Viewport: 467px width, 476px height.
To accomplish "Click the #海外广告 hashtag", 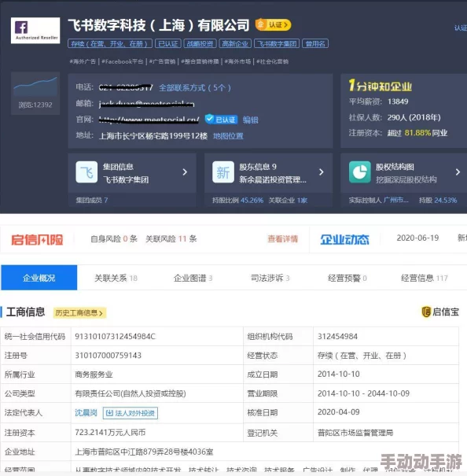I will 83,61.
